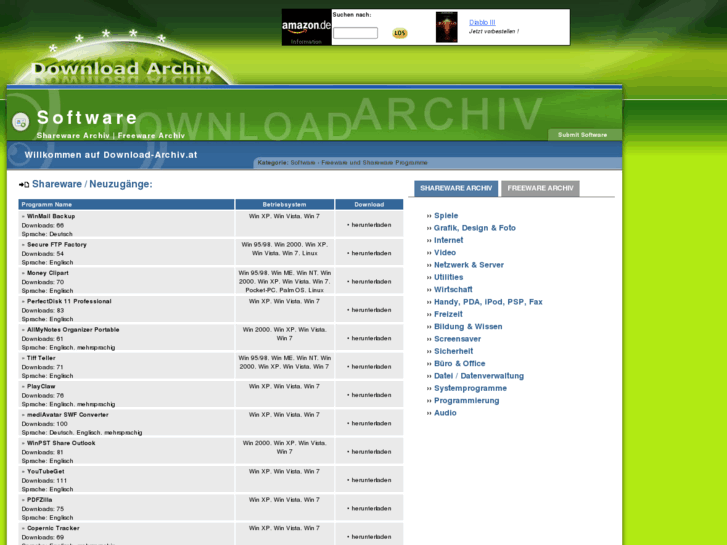Click herunterladen for Secure FTP Factory

click(371, 253)
